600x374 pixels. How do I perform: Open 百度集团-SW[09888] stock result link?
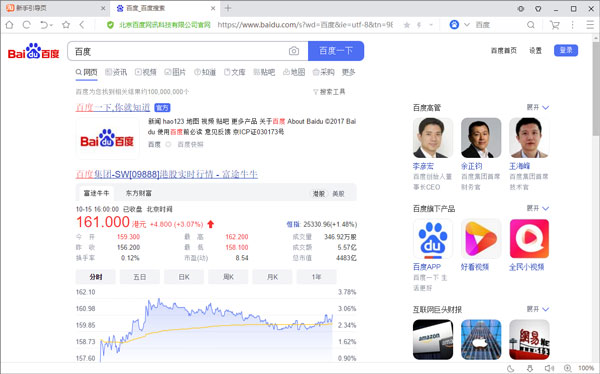pos(166,175)
